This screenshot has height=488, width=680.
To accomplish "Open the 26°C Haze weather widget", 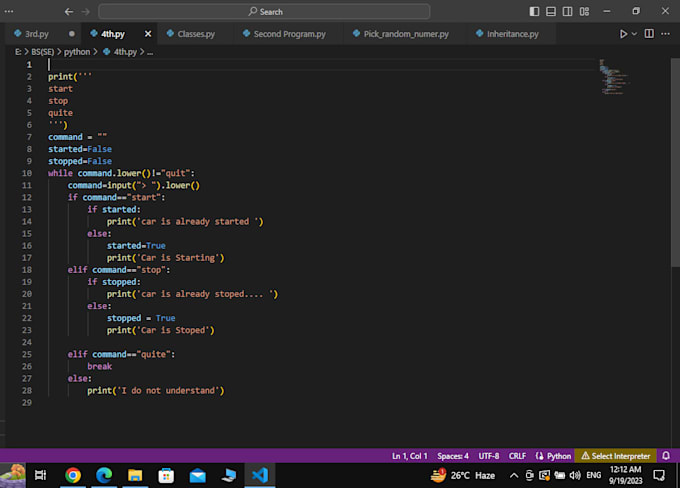I will pyautogui.click(x=462, y=475).
